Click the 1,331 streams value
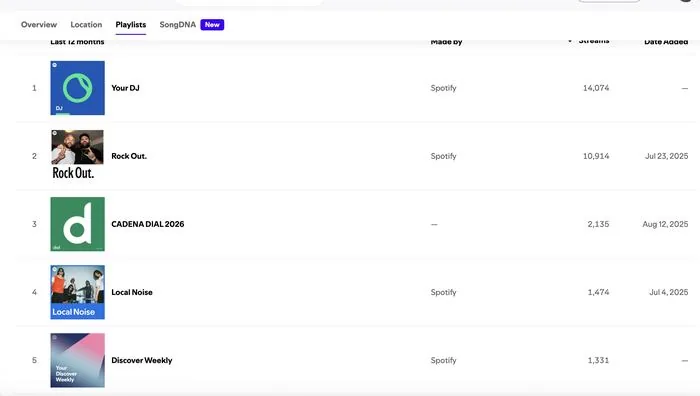 coord(598,360)
